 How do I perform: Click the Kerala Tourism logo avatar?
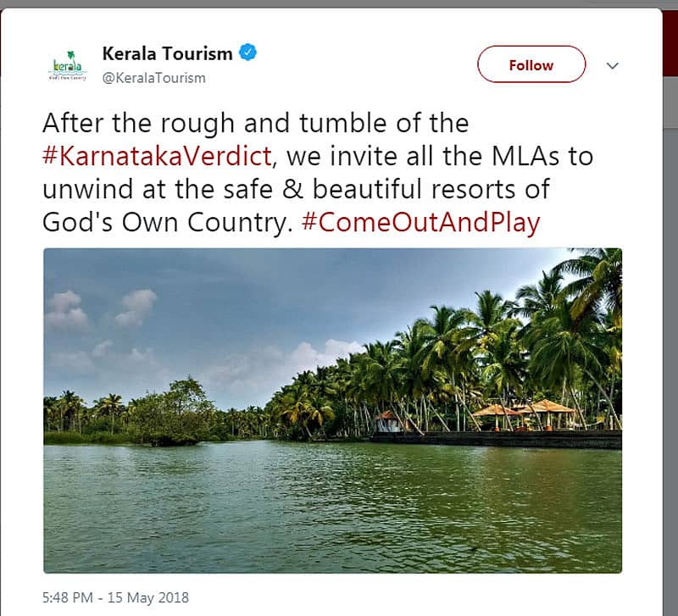tap(69, 65)
